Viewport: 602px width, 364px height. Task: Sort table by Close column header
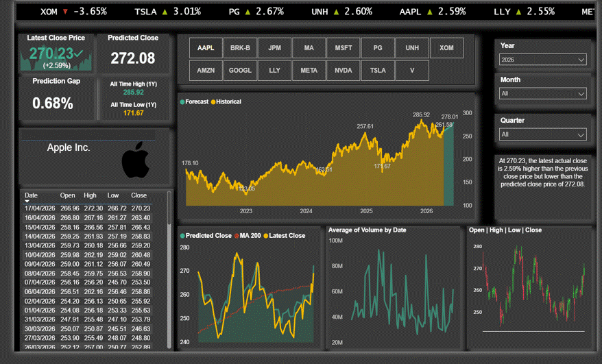(139, 195)
